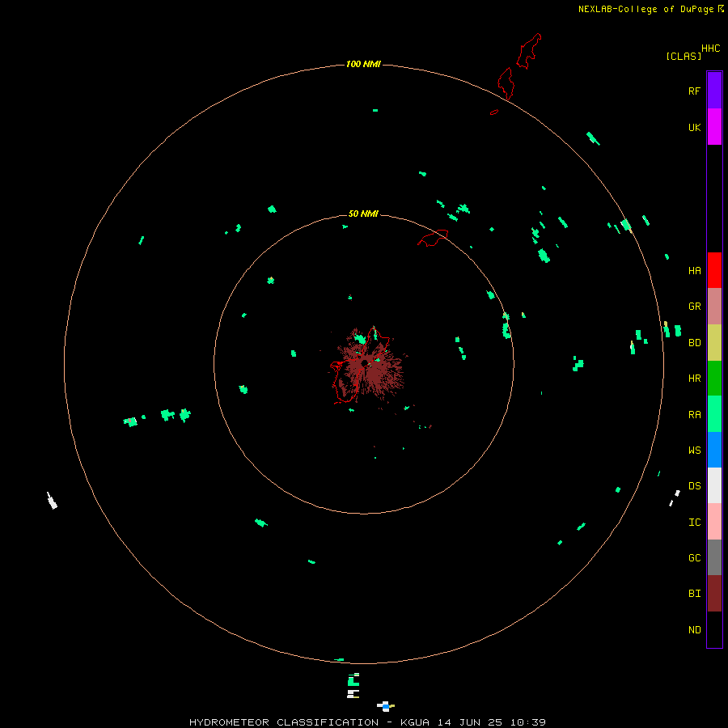Click the radar site center black dot

tap(365, 363)
